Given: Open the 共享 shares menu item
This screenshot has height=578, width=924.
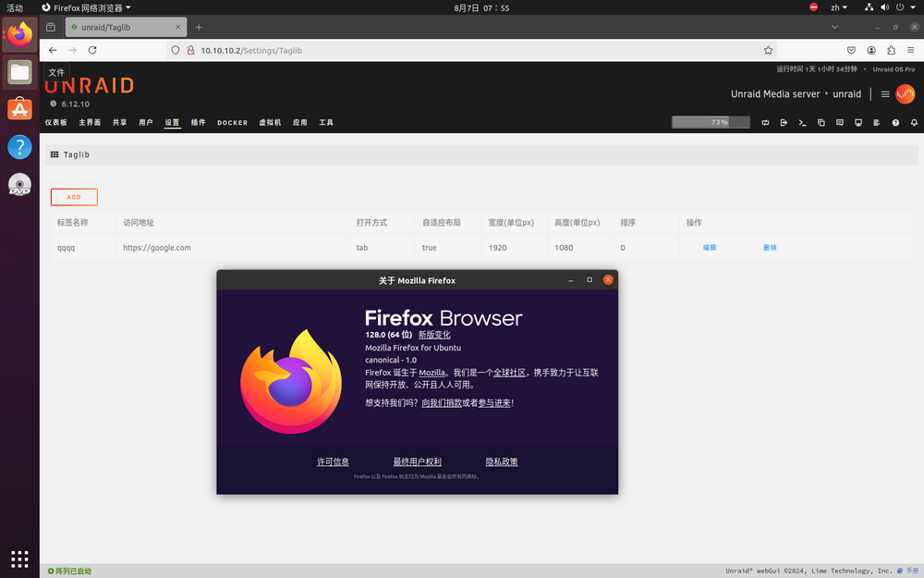Looking at the screenshot, I should point(119,123).
